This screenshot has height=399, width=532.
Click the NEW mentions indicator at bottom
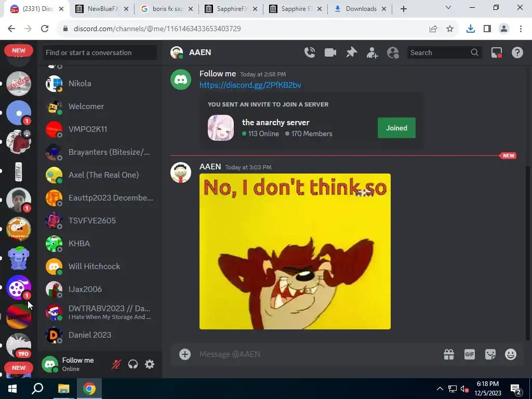click(19, 368)
